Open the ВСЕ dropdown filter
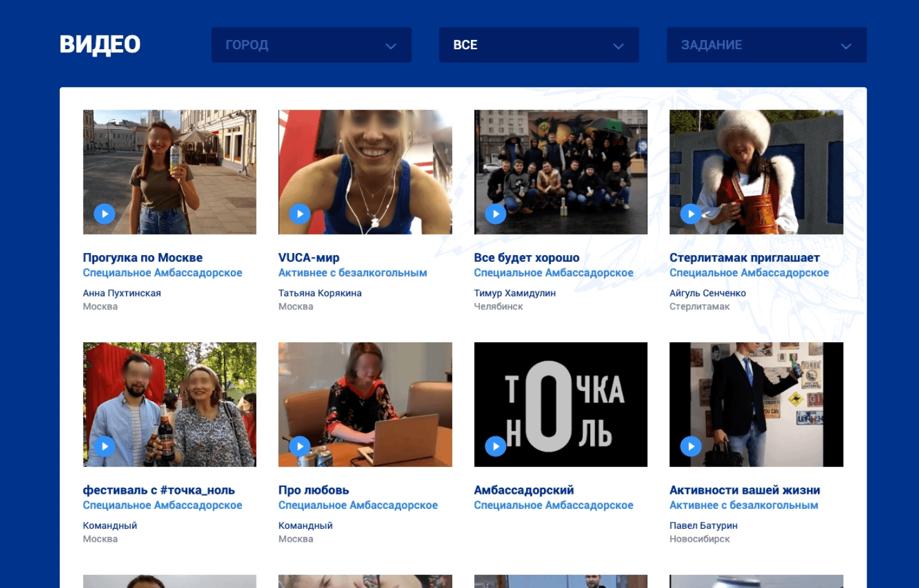The image size is (919, 588). pyautogui.click(x=539, y=45)
